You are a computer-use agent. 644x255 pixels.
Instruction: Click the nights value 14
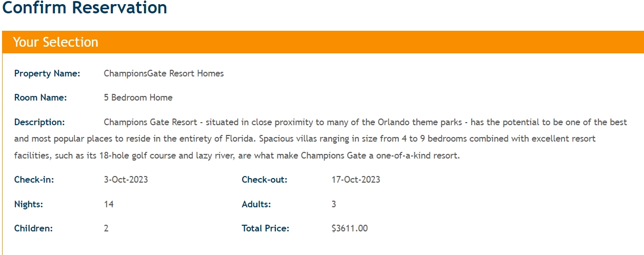point(109,204)
